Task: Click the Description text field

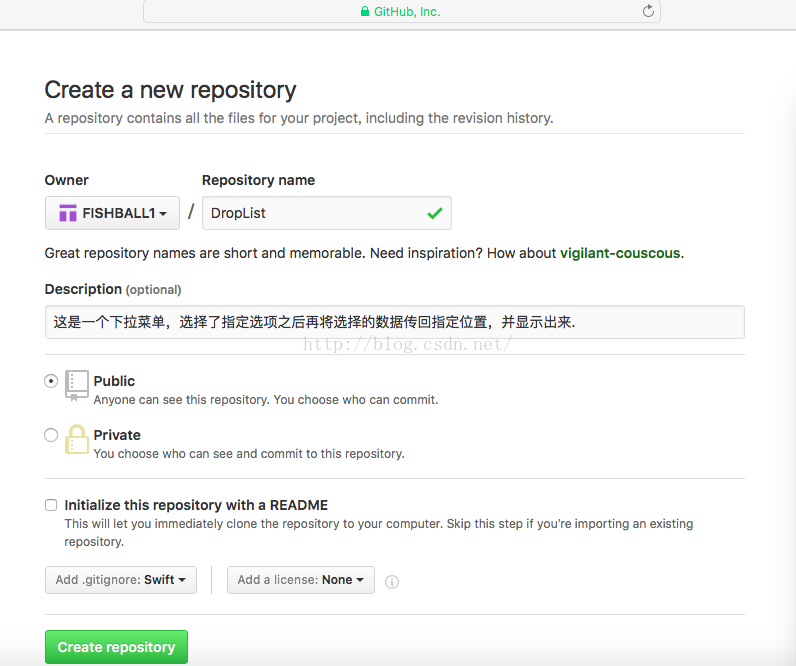Action: [x=394, y=322]
